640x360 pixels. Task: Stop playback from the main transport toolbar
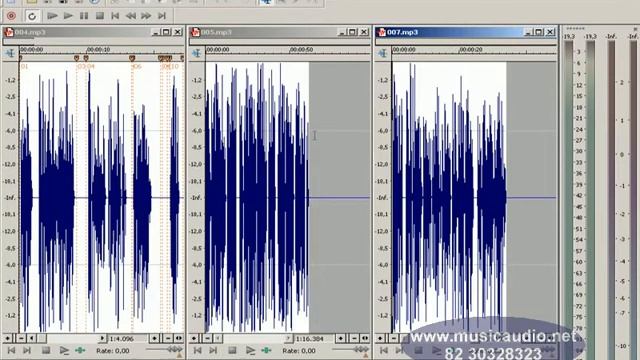pos(99,16)
